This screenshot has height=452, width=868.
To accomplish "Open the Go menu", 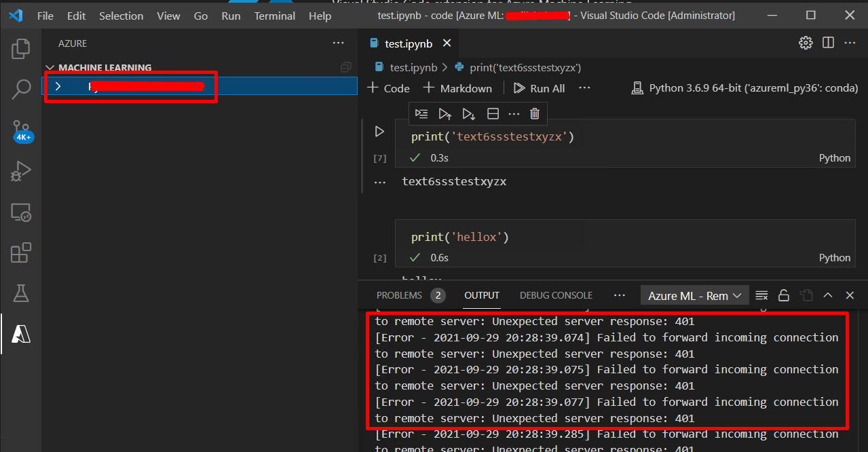I will (x=201, y=16).
